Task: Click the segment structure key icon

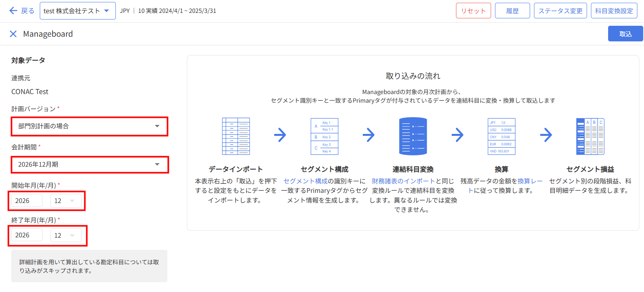Action: pyautogui.click(x=324, y=136)
